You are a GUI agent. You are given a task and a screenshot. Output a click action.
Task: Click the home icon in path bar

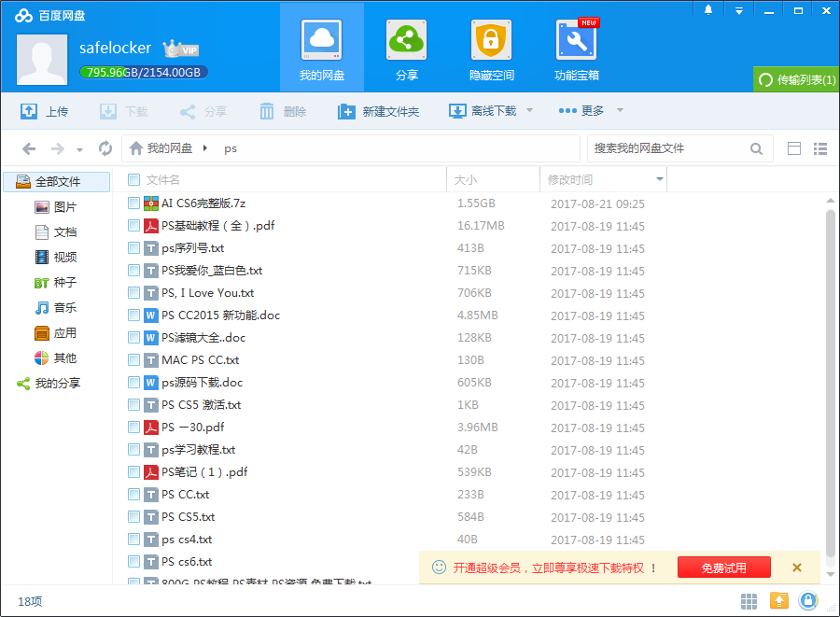136,147
